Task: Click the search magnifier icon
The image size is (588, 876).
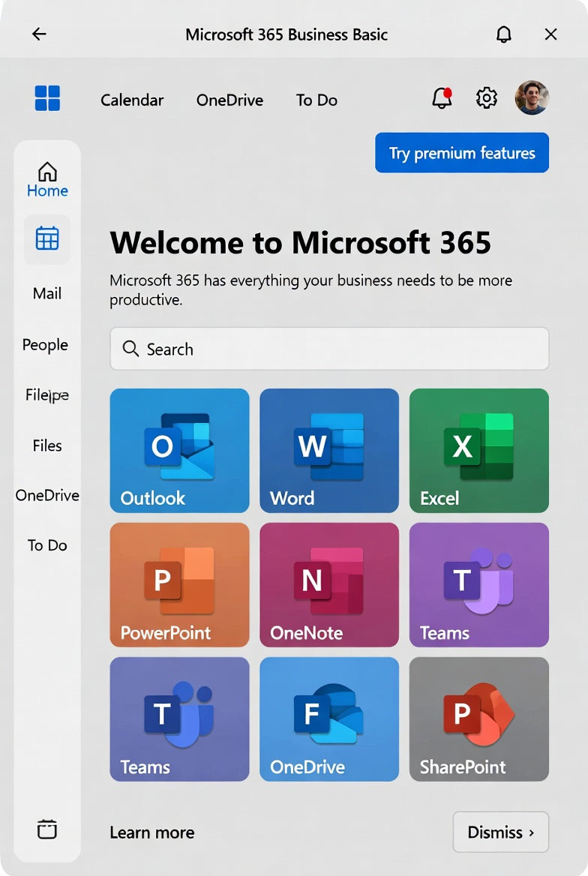Action: click(x=130, y=349)
